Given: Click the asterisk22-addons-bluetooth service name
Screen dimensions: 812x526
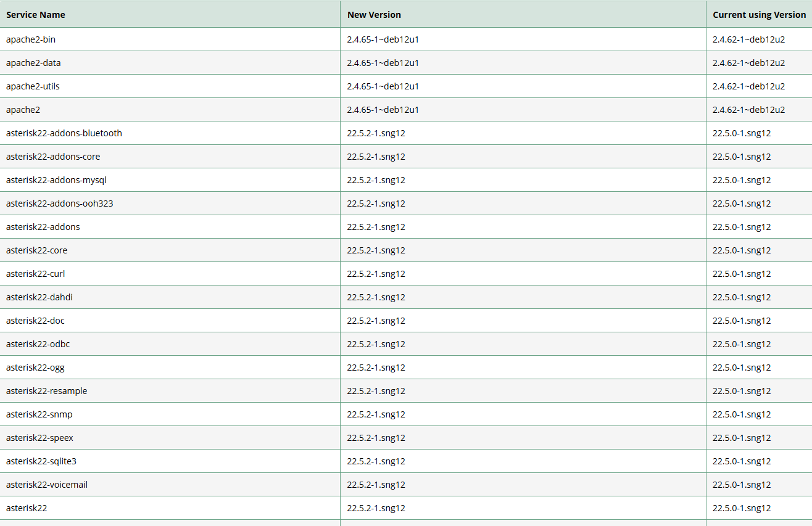Looking at the screenshot, I should (64, 133).
